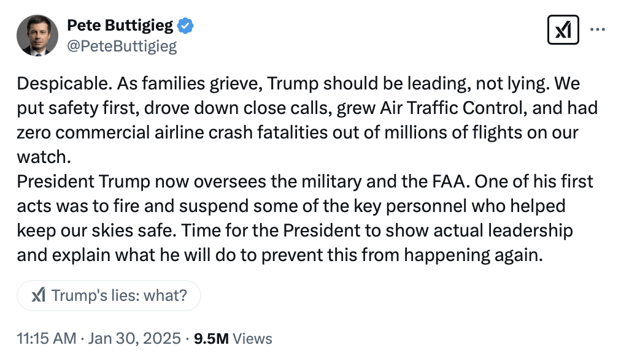The width and height of the screenshot is (621, 364).
Task: Open the three-dot More options menu
Action: (597, 29)
